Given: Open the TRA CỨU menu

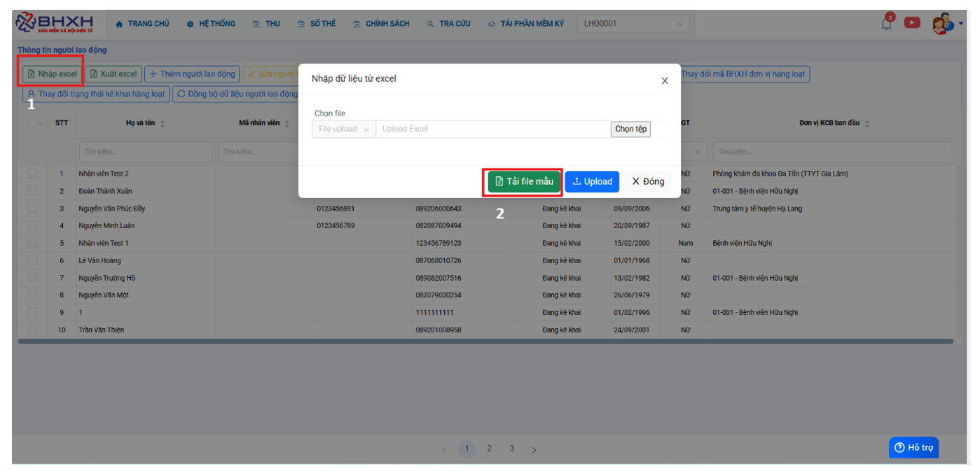Looking at the screenshot, I should (448, 24).
